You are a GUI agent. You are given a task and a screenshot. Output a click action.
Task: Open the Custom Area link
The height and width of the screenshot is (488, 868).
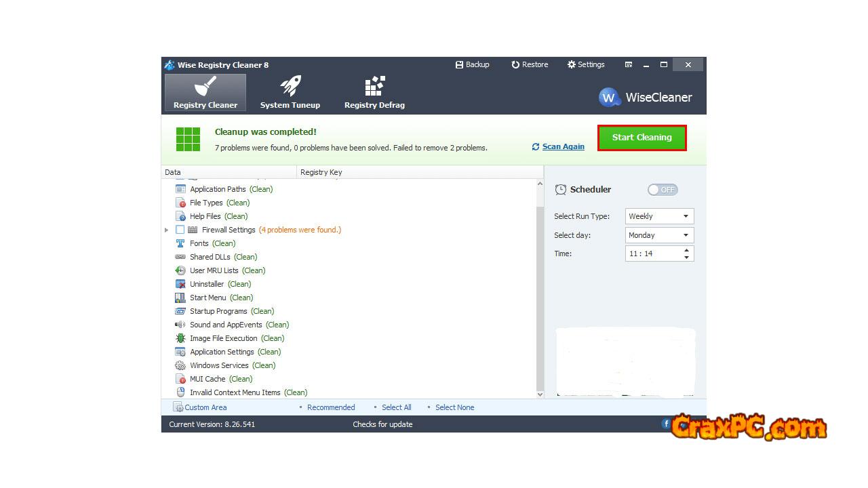200,407
